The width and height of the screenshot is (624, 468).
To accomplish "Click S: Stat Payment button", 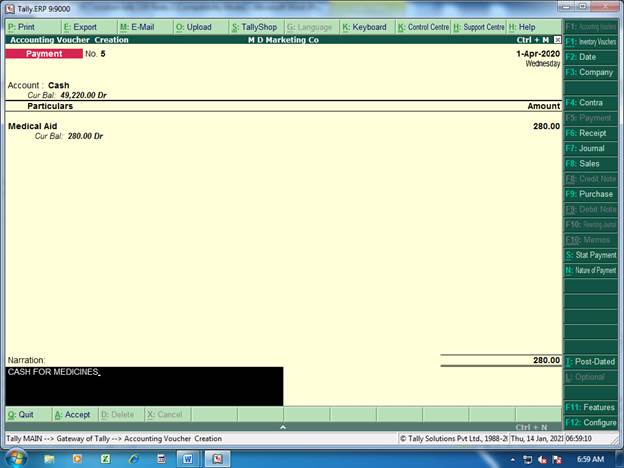I will point(591,255).
